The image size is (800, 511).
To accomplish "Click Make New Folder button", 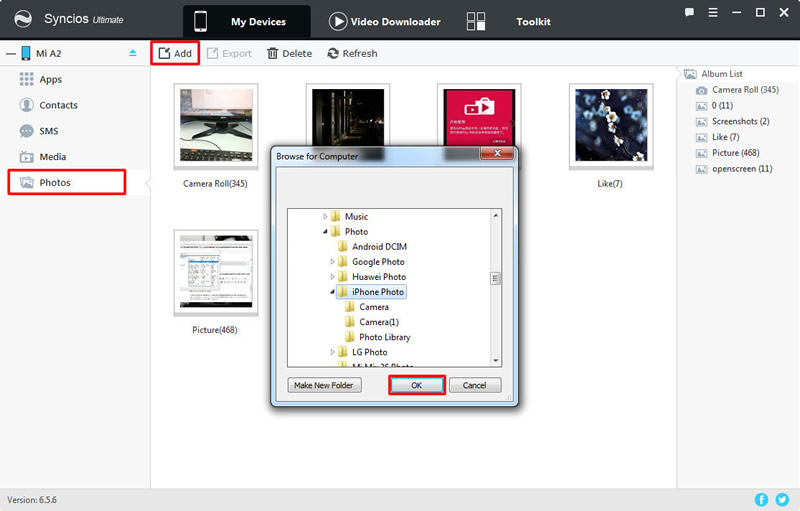I will tap(324, 385).
